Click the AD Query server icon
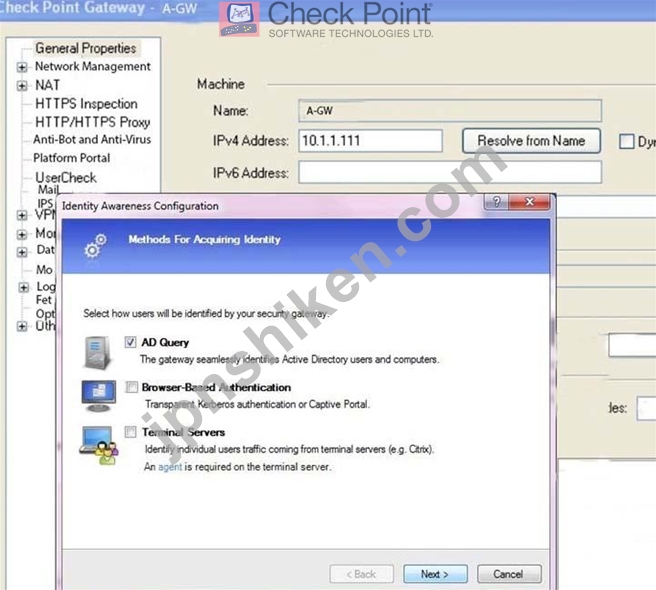 98,352
